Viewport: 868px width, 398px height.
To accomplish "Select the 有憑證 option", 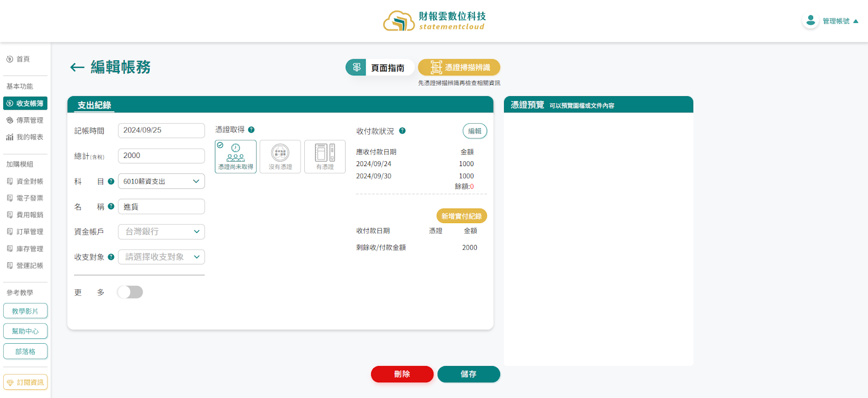I will (x=325, y=156).
